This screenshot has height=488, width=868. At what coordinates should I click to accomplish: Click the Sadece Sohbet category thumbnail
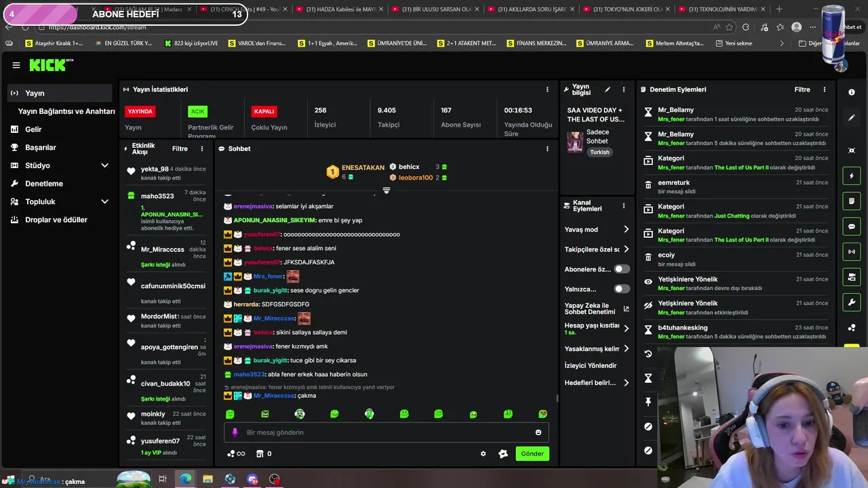pos(575,142)
